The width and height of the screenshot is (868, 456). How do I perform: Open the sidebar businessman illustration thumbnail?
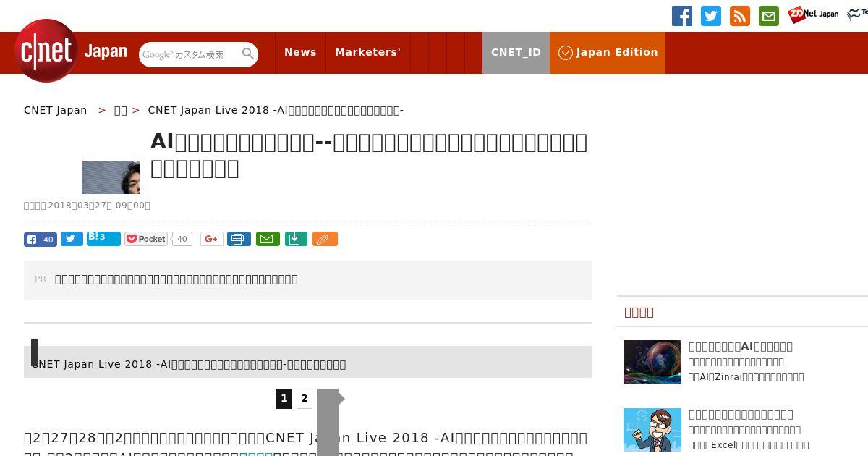tap(652, 430)
